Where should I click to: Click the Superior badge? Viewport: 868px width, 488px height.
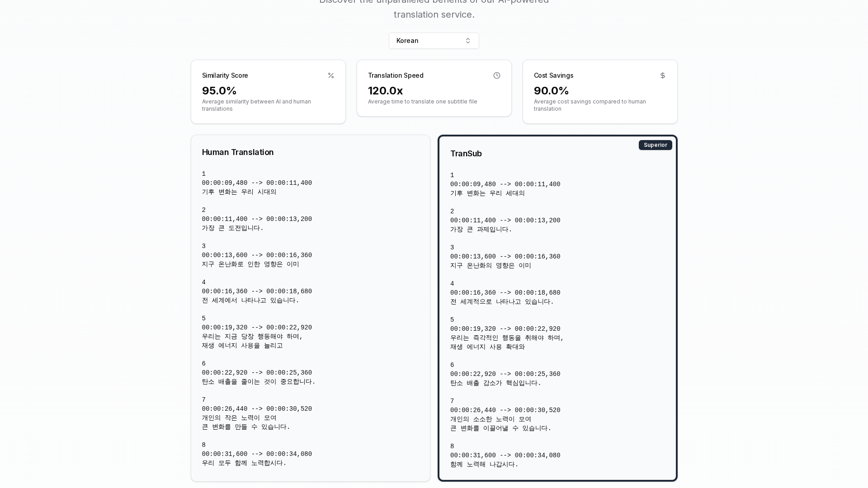click(655, 145)
